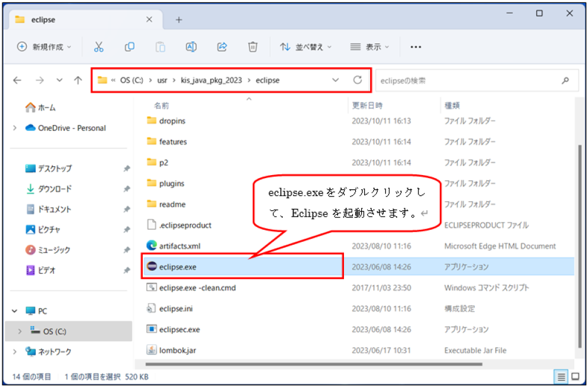The height and width of the screenshot is (387, 588).
Task: Refresh the current folder view
Action: (358, 80)
